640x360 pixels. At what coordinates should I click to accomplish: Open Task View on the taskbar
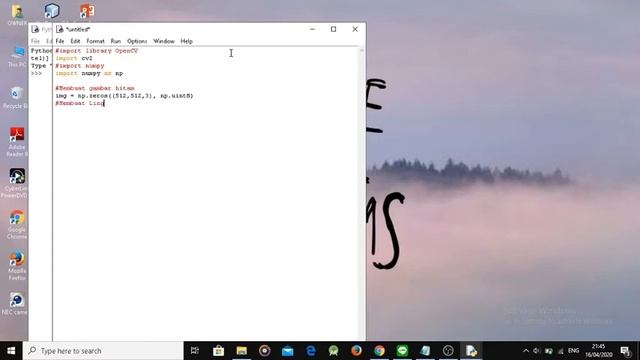coord(195,351)
